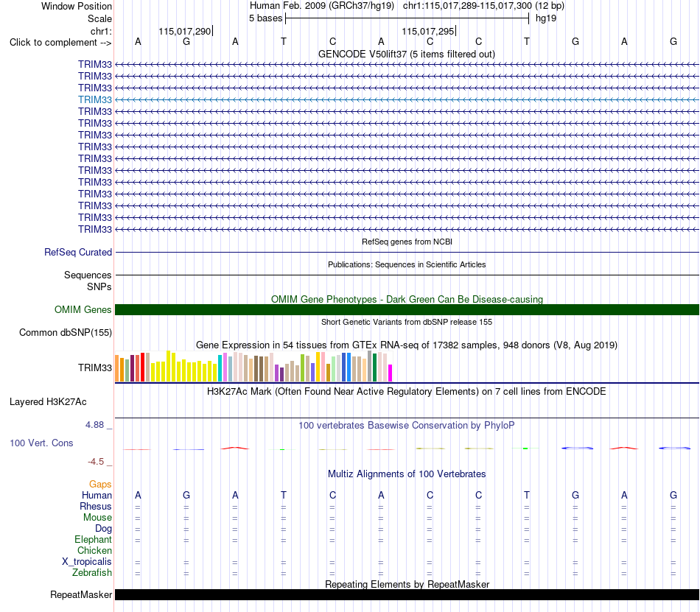Open 'Short Genetic Variants from dbSNP release 155' title
The image size is (700, 612).
tap(407, 322)
